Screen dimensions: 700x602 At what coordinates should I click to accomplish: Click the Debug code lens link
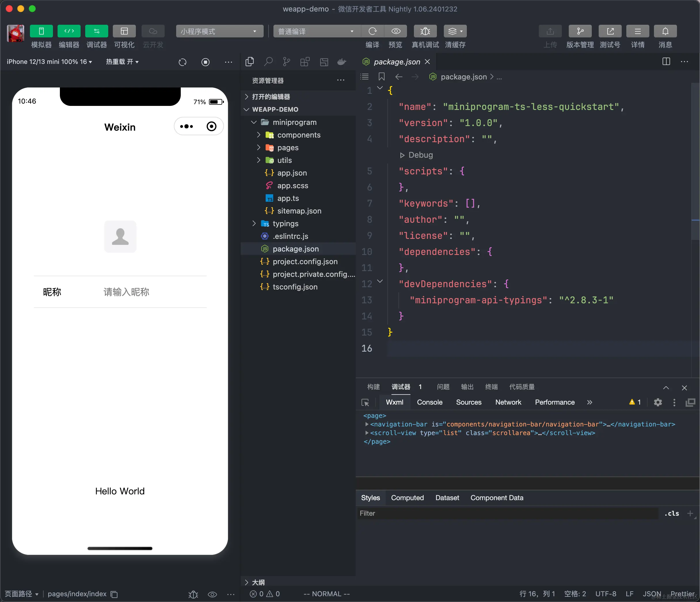coord(420,155)
